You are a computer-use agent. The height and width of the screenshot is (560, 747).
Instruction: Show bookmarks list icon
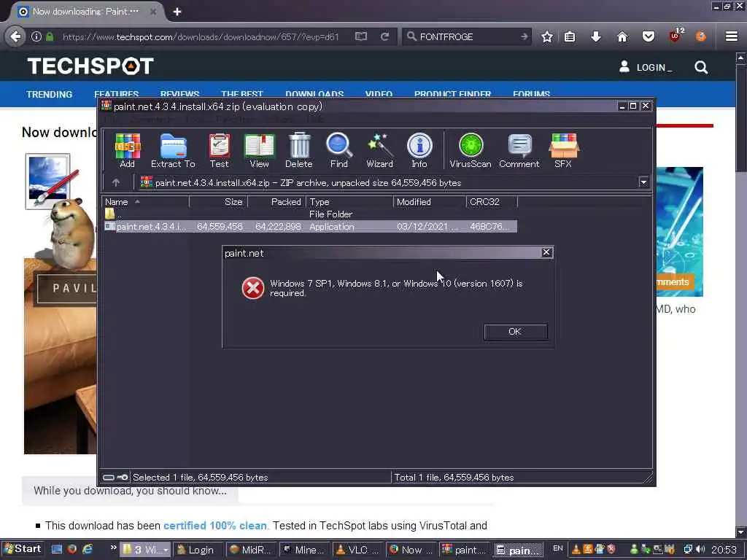click(x=570, y=36)
